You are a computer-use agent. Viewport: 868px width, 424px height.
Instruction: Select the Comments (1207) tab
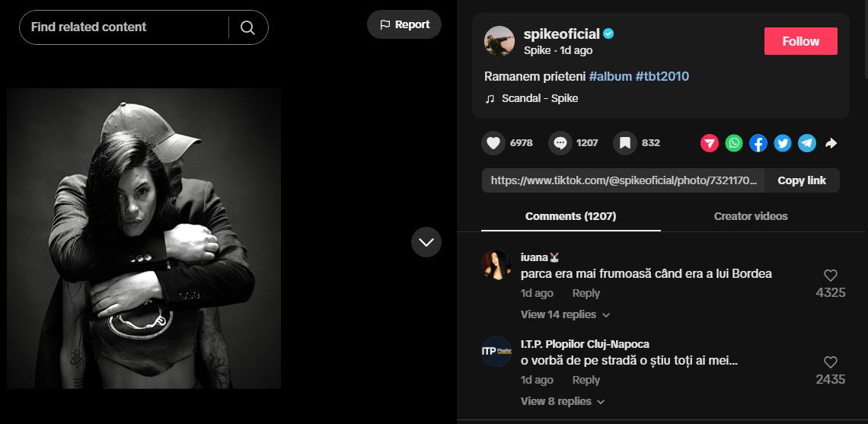point(570,216)
